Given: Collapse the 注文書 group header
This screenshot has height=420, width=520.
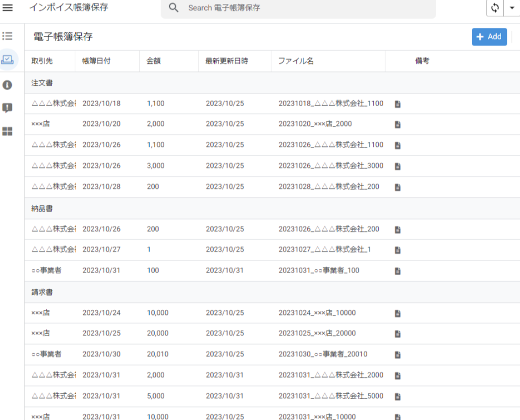Looking at the screenshot, I should click(x=42, y=83).
